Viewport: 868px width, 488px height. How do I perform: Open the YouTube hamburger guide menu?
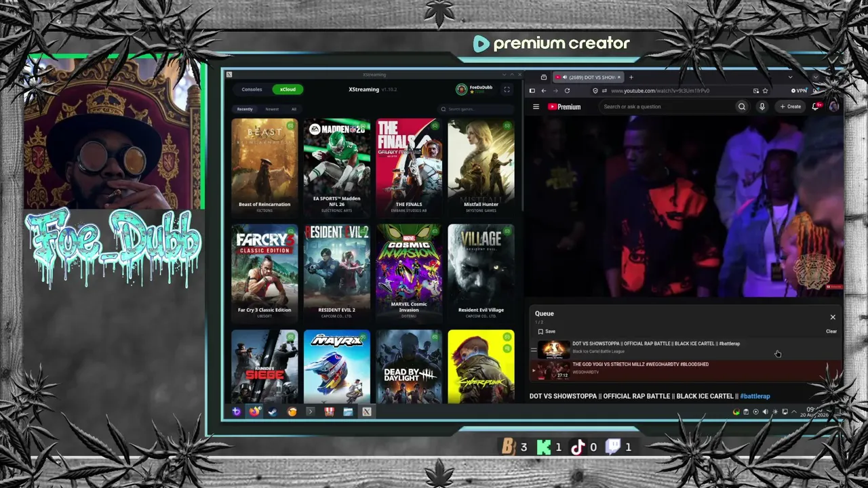coord(536,106)
